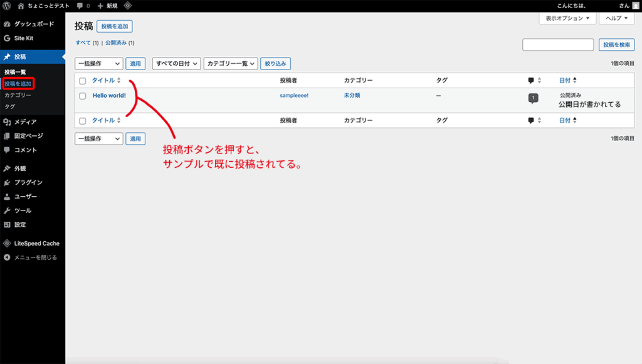Click the LiteSpeed diamond icon in admin bar
Screen dimensions: 642x364
click(x=128, y=6)
